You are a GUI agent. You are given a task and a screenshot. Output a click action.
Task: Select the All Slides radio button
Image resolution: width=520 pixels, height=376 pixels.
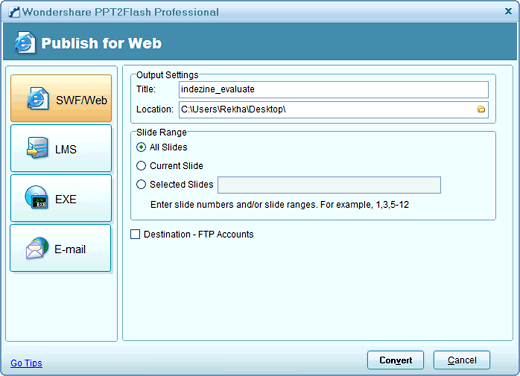pyautogui.click(x=141, y=147)
